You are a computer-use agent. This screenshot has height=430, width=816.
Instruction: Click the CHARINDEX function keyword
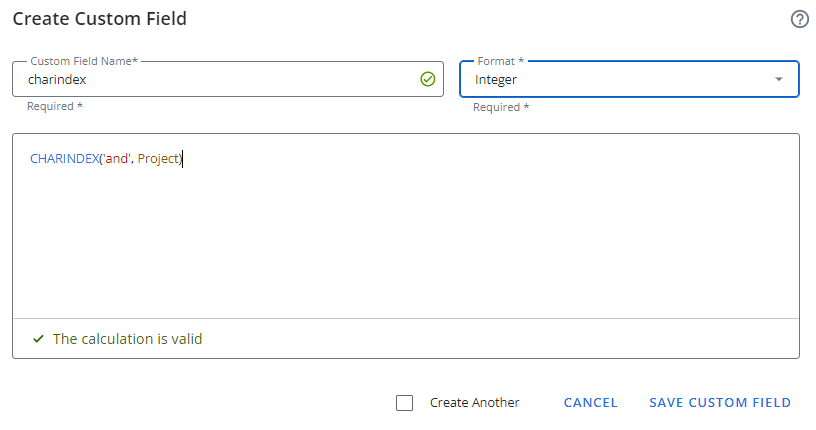click(64, 159)
